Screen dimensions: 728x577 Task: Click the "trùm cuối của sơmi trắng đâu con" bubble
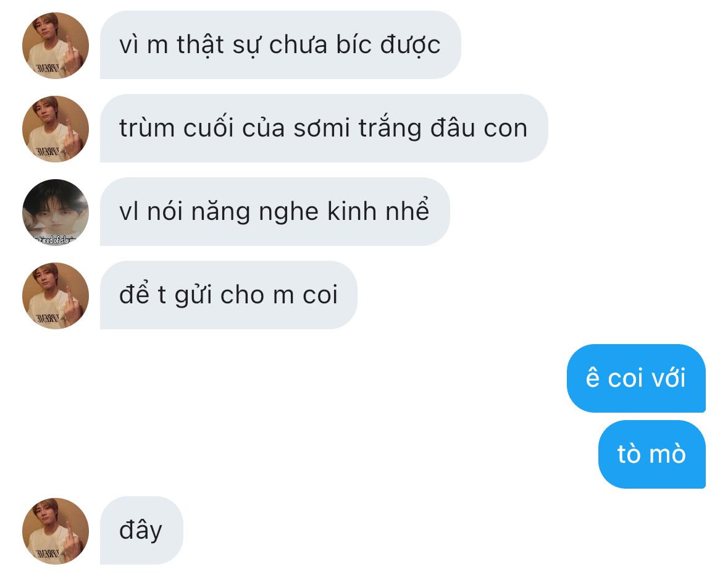coord(324,128)
